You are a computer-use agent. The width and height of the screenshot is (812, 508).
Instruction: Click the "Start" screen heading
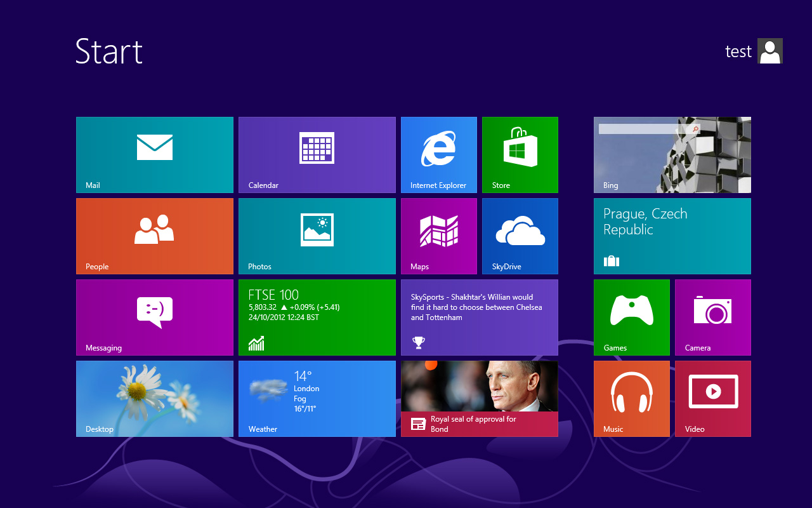[x=109, y=51]
